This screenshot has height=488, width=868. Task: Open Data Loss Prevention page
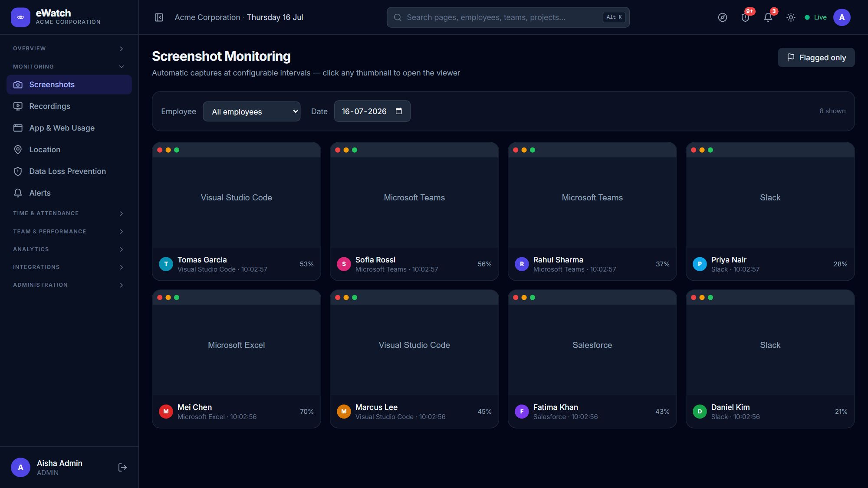click(69, 171)
